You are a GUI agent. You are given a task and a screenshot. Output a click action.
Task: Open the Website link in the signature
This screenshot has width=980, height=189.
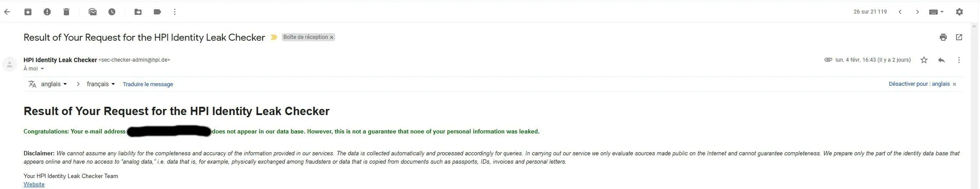click(x=34, y=184)
